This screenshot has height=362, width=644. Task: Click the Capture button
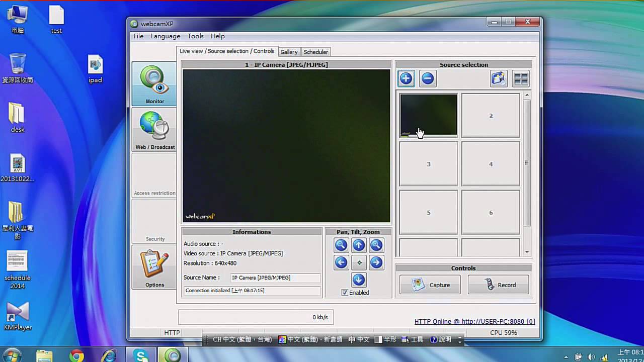point(430,285)
